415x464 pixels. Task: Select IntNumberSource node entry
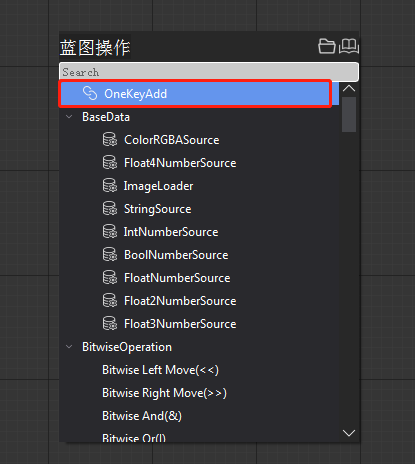(x=171, y=232)
